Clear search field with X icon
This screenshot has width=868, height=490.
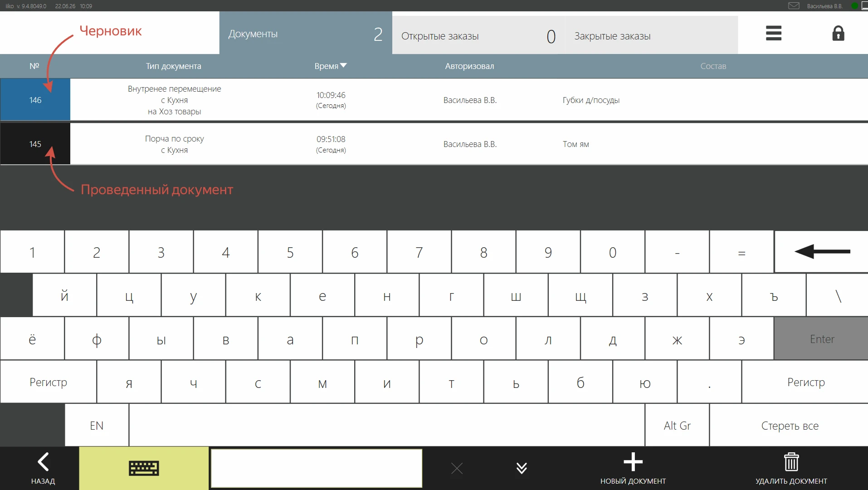(457, 468)
